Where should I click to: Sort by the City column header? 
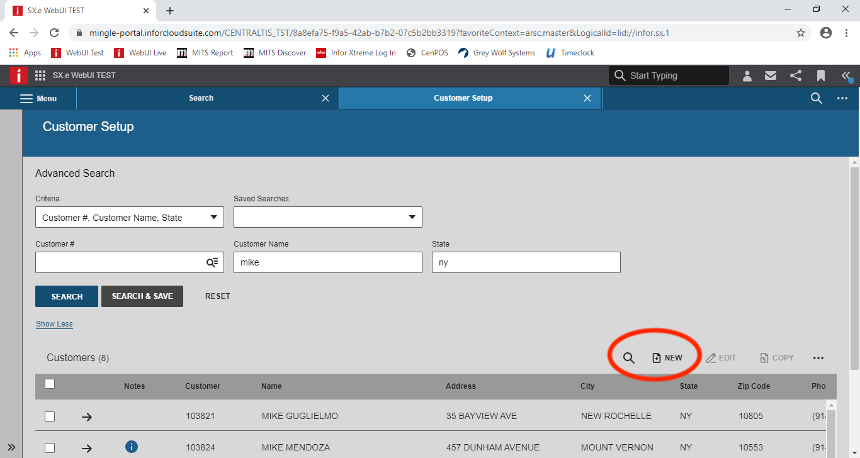(587, 386)
